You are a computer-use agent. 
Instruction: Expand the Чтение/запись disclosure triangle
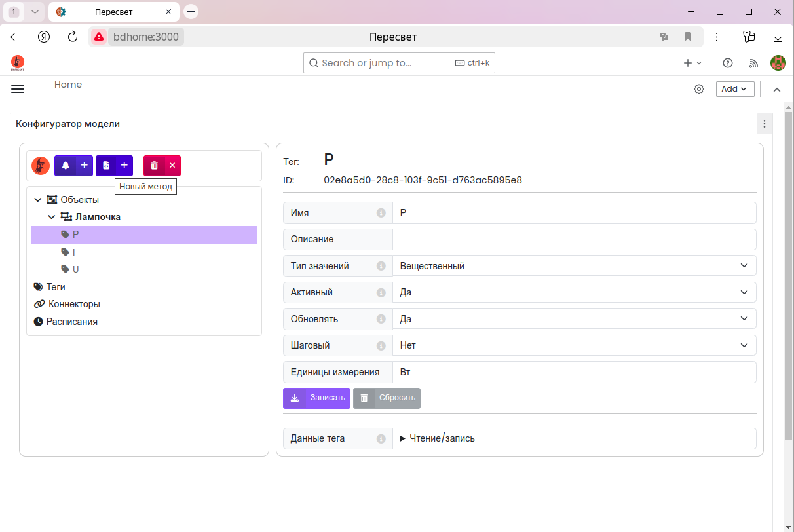pyautogui.click(x=403, y=438)
